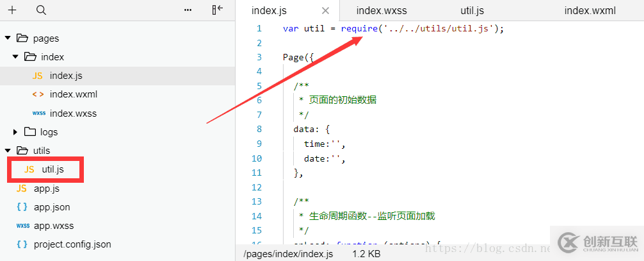
Task: Click the require keyword on line 1
Action: coord(359,28)
